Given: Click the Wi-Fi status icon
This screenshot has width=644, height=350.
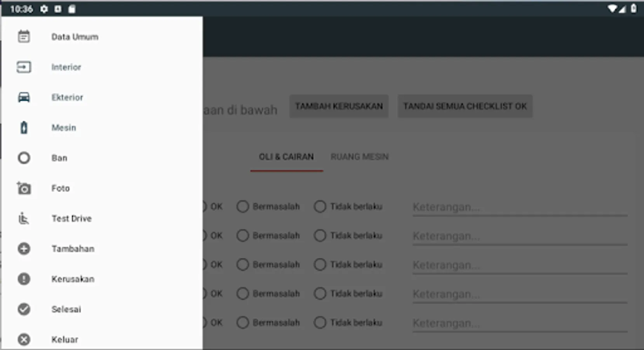Looking at the screenshot, I should click(612, 9).
